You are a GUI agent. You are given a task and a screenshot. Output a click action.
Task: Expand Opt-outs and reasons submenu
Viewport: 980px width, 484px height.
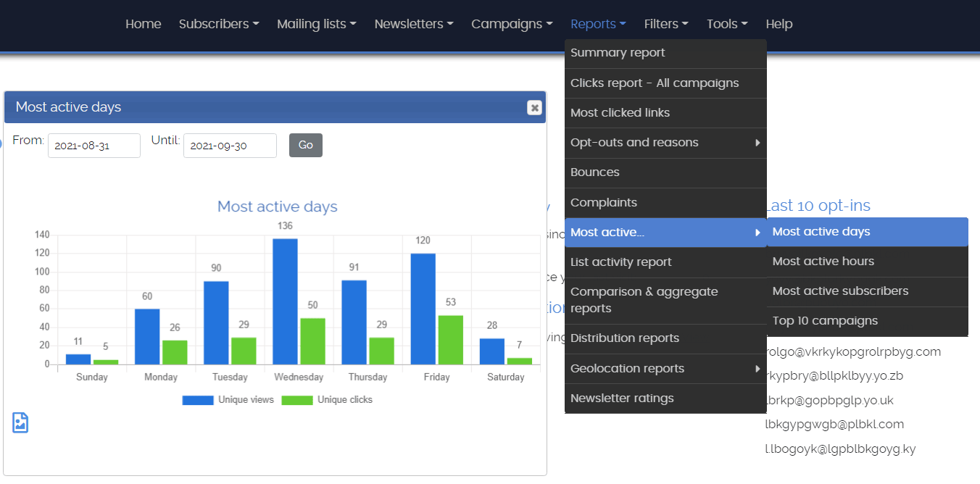coord(665,143)
